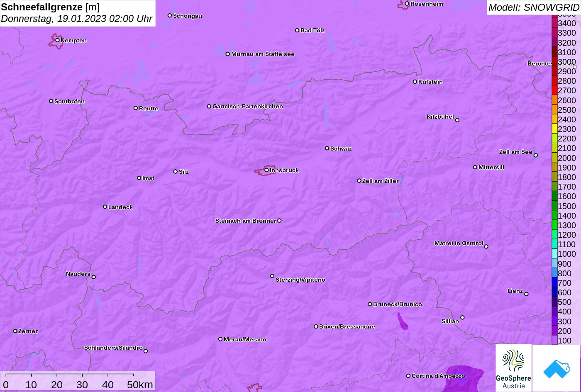Click the Landeck marker dot
581x392 pixels.
pyautogui.click(x=105, y=207)
